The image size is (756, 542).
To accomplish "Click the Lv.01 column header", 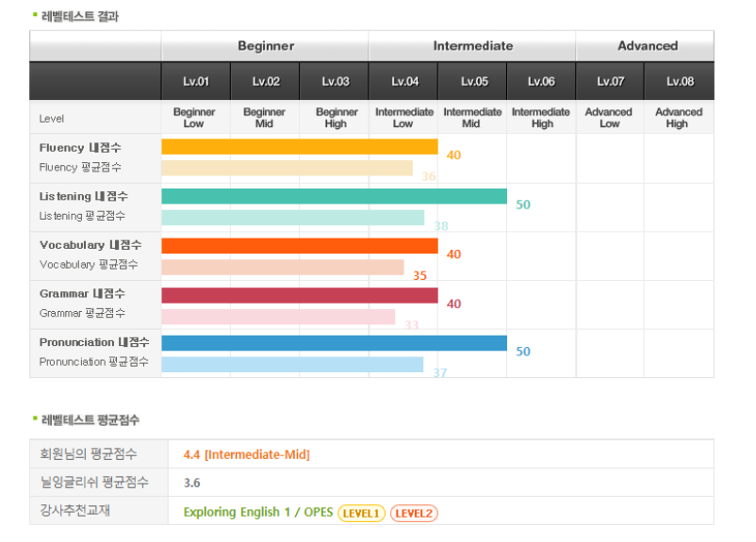I will [196, 81].
